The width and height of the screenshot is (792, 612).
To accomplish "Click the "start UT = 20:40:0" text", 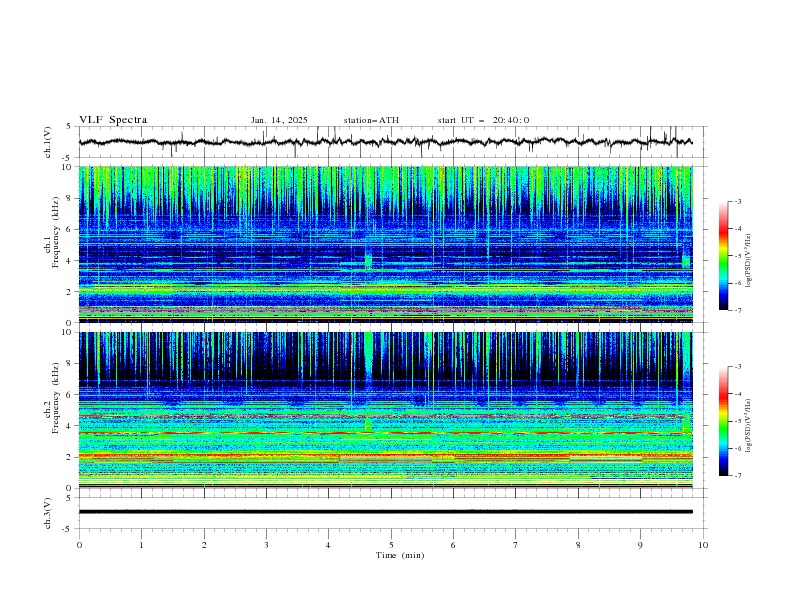I will tap(483, 120).
